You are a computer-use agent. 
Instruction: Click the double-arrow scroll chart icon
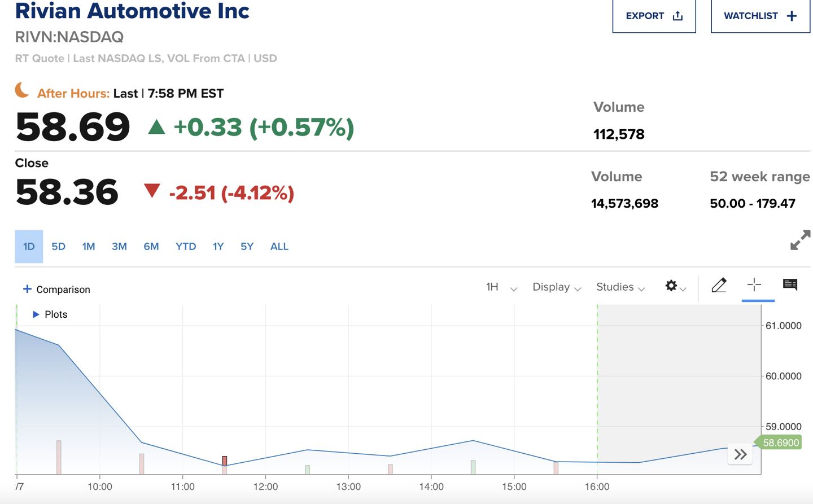pyautogui.click(x=740, y=454)
